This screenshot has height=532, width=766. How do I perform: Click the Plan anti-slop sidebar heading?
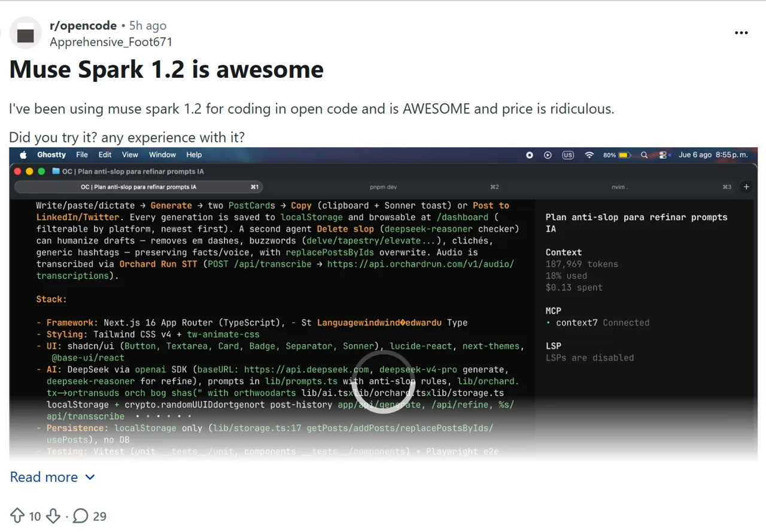(x=636, y=223)
